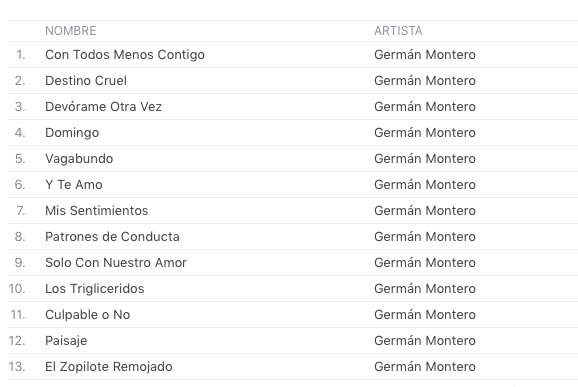Pick the track Patrones de Conducta

tap(112, 236)
